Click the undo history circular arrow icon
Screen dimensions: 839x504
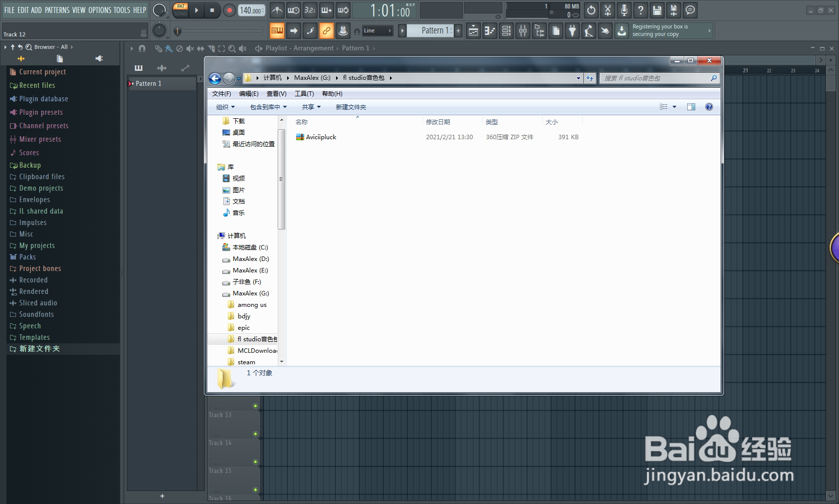click(591, 10)
